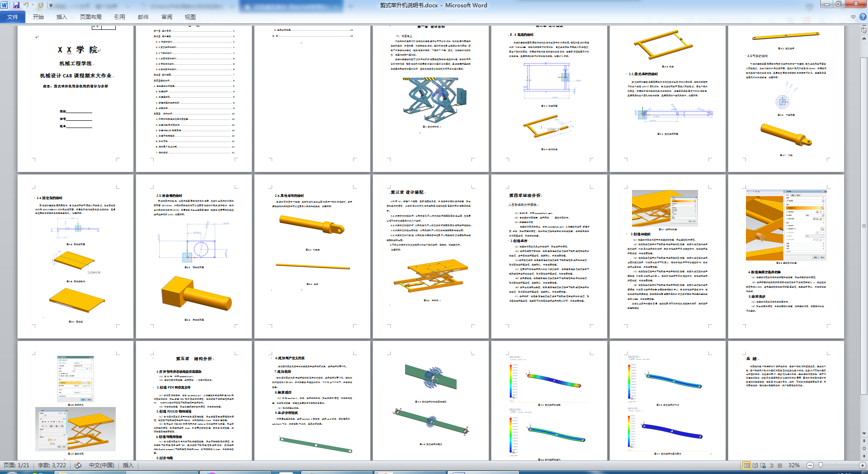
Task: Switch to the 页面布局 (Page Layout) tab
Action: 91,17
